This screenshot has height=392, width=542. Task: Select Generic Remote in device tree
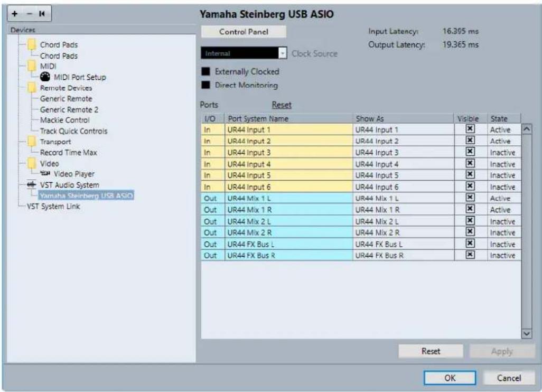[66, 98]
